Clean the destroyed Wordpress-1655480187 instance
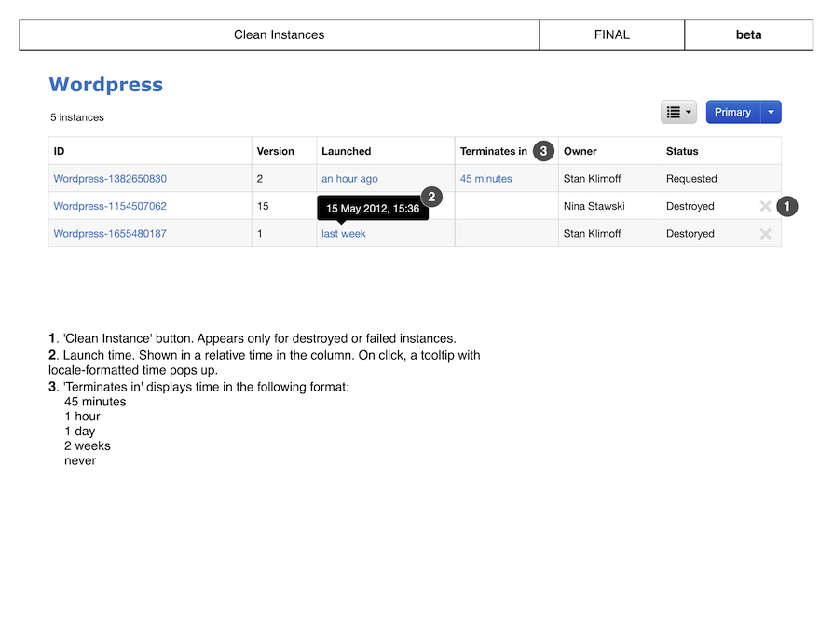The width and height of the screenshot is (833, 644). click(765, 234)
